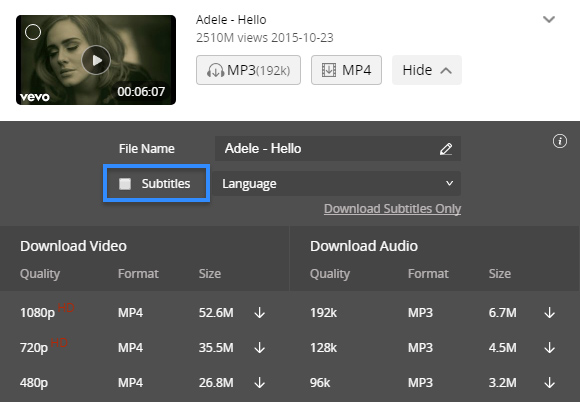Image resolution: width=580 pixels, height=402 pixels.
Task: Click the pencil edit icon for file name
Action: pyautogui.click(x=446, y=149)
